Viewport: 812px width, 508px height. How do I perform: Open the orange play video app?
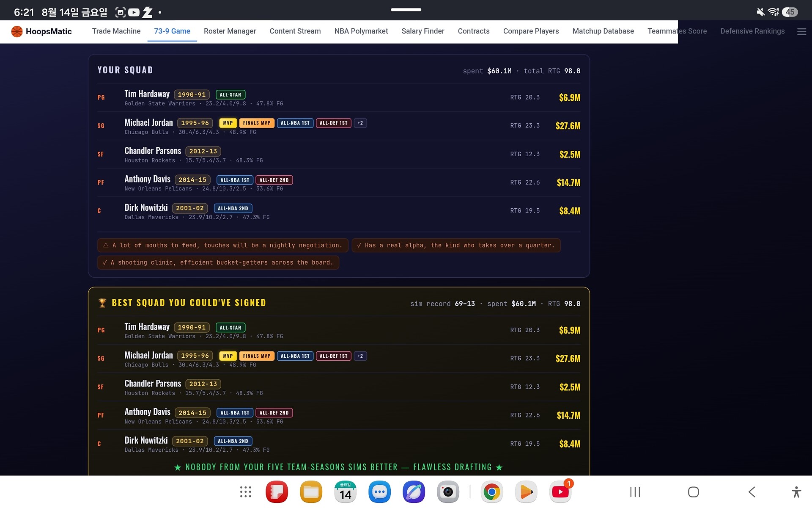click(x=526, y=492)
